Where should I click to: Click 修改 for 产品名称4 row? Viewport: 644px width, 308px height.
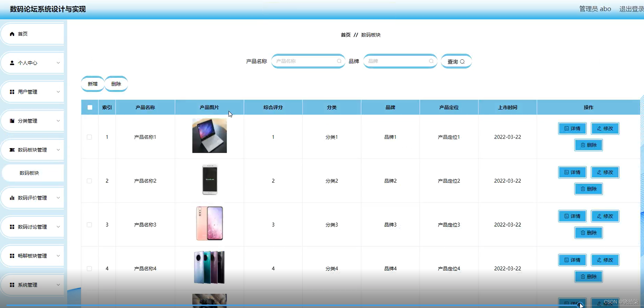(605, 260)
